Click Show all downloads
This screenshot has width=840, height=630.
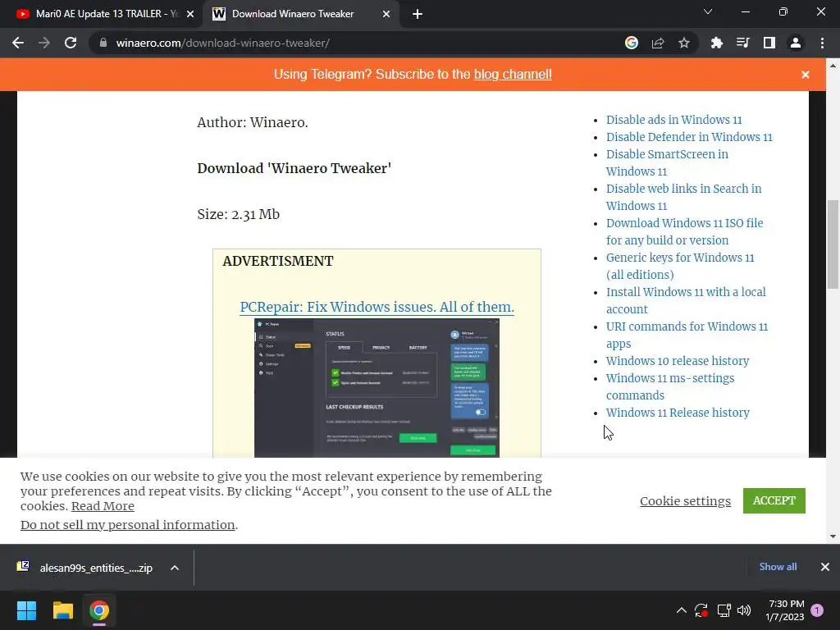pyautogui.click(x=778, y=567)
